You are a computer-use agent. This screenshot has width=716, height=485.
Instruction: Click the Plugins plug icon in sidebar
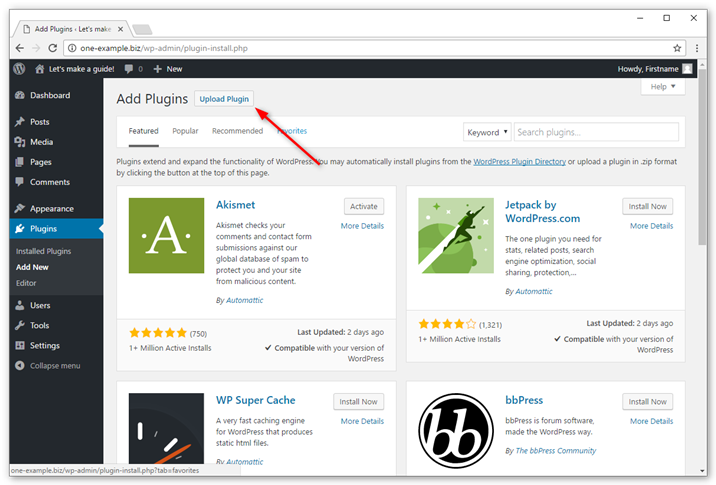20,228
